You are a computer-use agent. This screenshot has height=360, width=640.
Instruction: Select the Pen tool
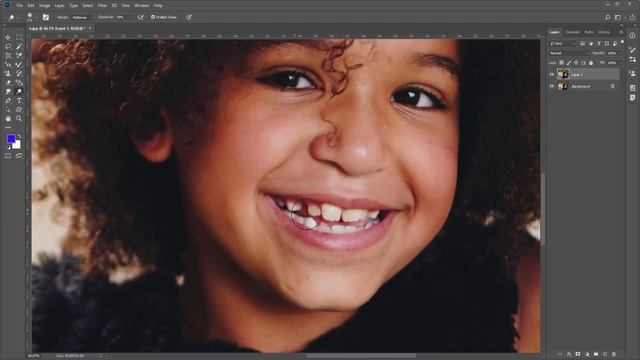(8, 100)
